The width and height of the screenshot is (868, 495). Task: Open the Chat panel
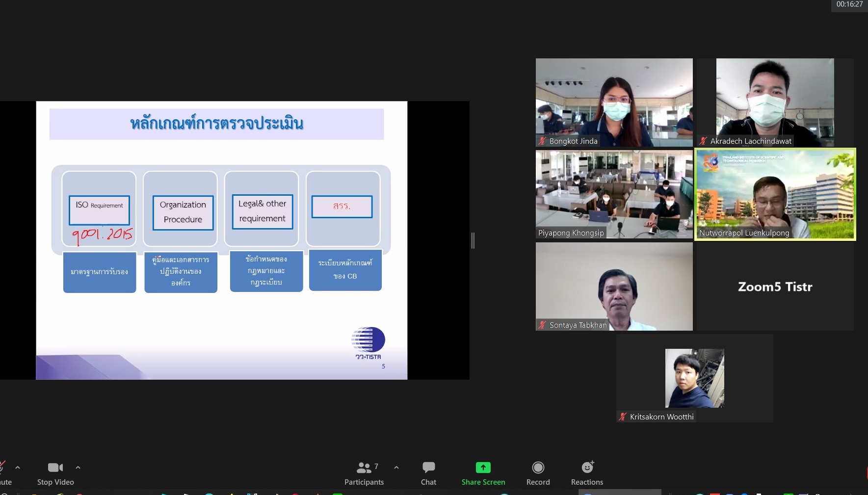pos(428,473)
